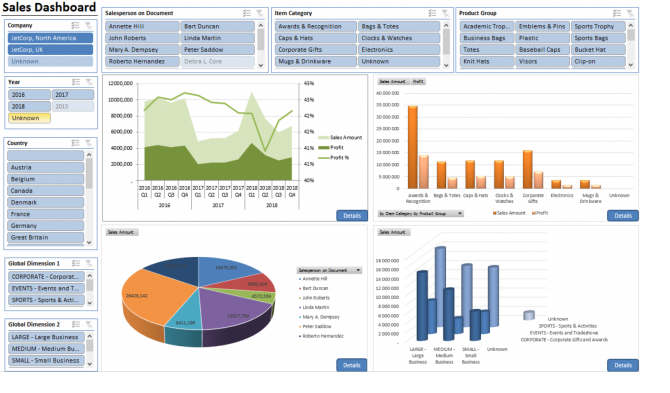The image size is (670, 393).
Task: Toggle Unknown in the Year slicer
Action: point(29,118)
